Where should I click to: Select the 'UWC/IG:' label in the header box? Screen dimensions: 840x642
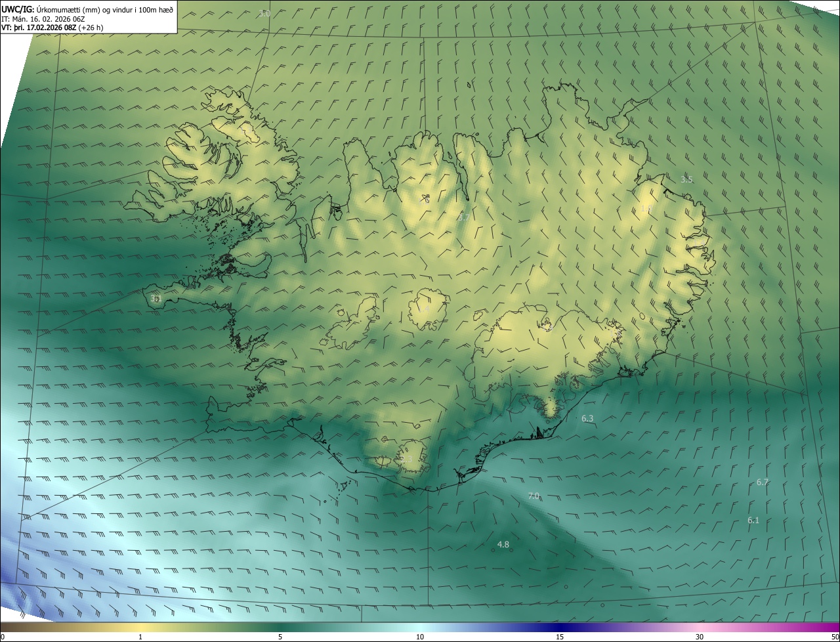click(x=18, y=9)
